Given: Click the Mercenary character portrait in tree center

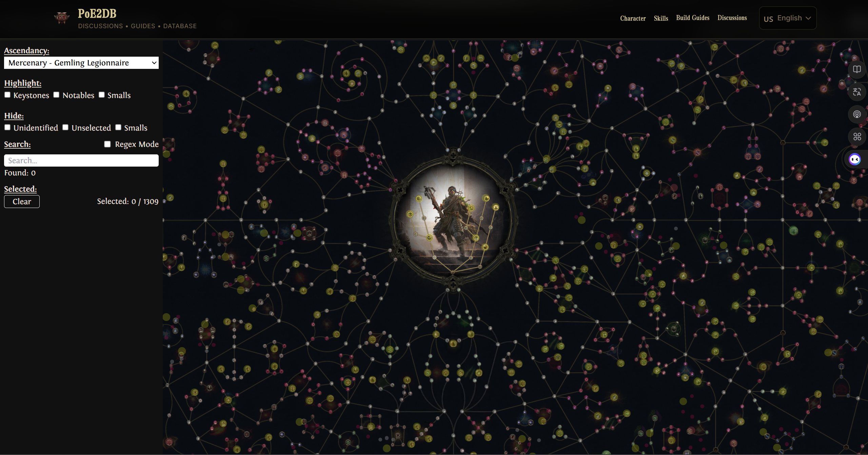Looking at the screenshot, I should click(453, 221).
